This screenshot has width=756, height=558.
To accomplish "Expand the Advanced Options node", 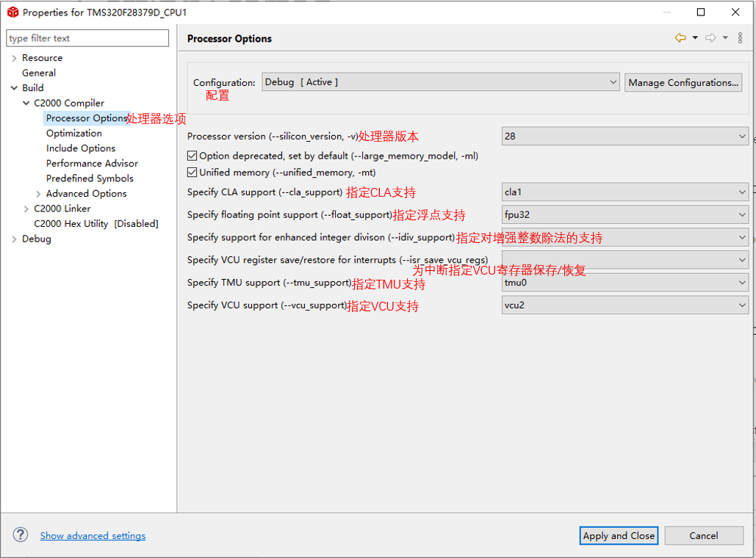I will [x=38, y=194].
